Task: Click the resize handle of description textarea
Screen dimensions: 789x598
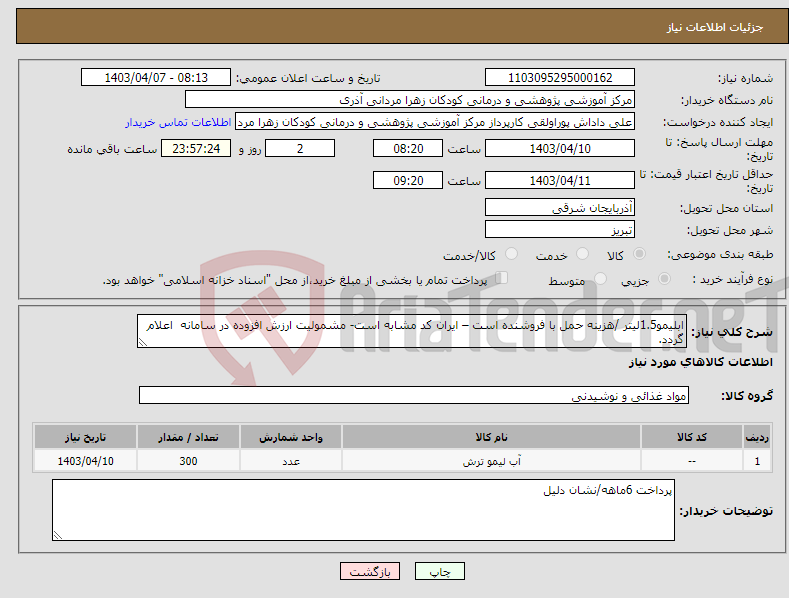Action: tap(142, 342)
